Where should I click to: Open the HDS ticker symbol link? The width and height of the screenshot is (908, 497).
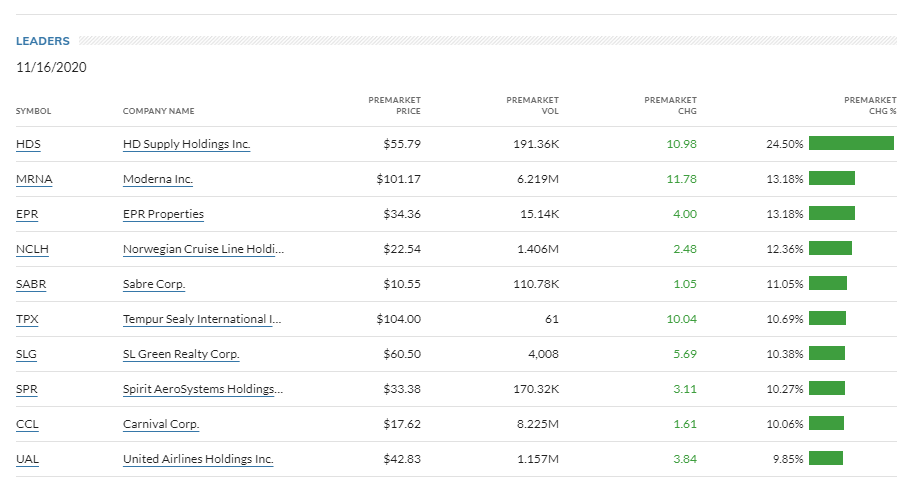[x=28, y=144]
